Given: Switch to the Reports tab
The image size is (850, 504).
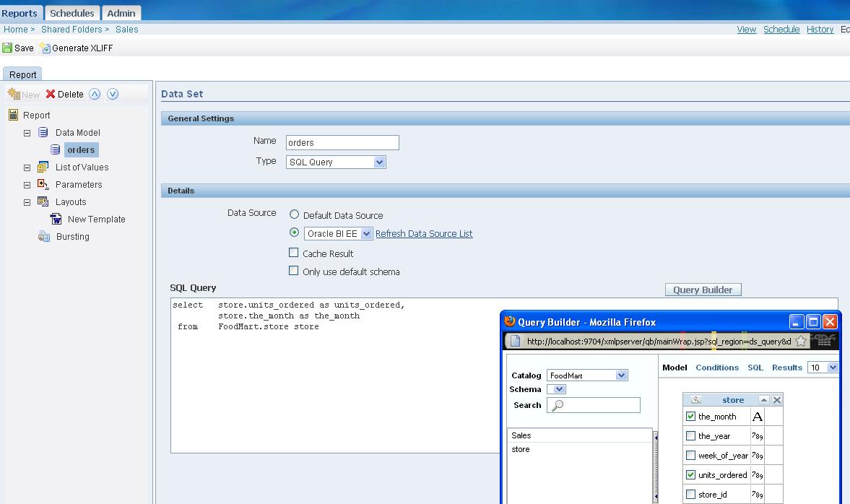Looking at the screenshot, I should click(x=20, y=13).
